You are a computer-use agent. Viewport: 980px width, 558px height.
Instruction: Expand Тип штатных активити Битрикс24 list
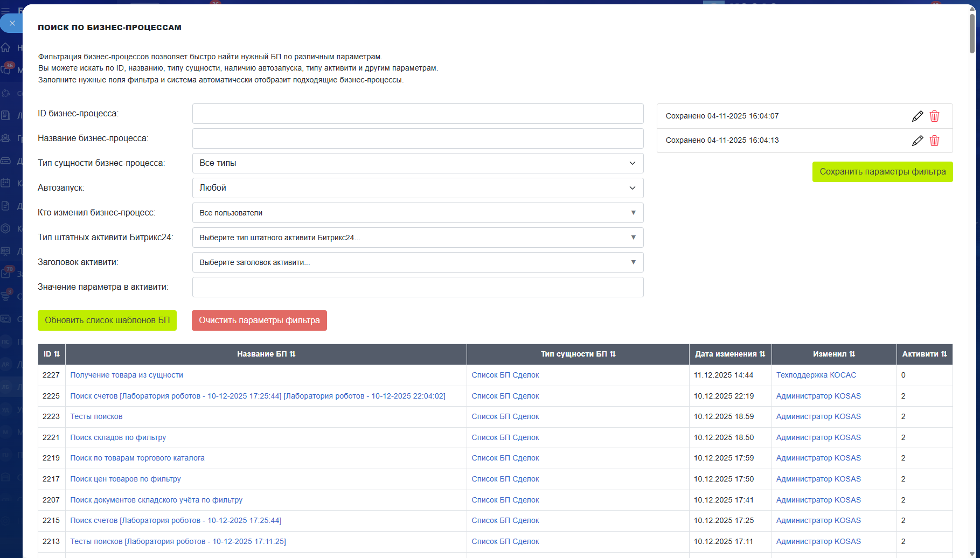tap(418, 238)
